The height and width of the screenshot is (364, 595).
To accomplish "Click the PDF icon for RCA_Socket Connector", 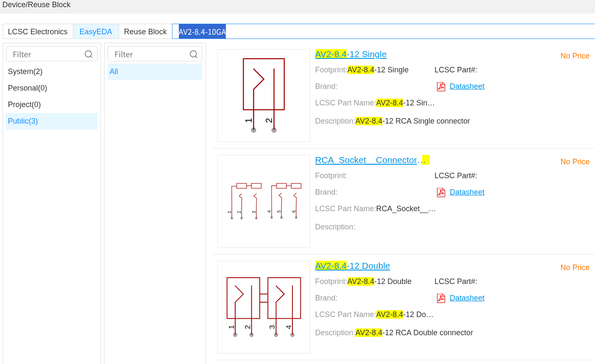I will [441, 192].
